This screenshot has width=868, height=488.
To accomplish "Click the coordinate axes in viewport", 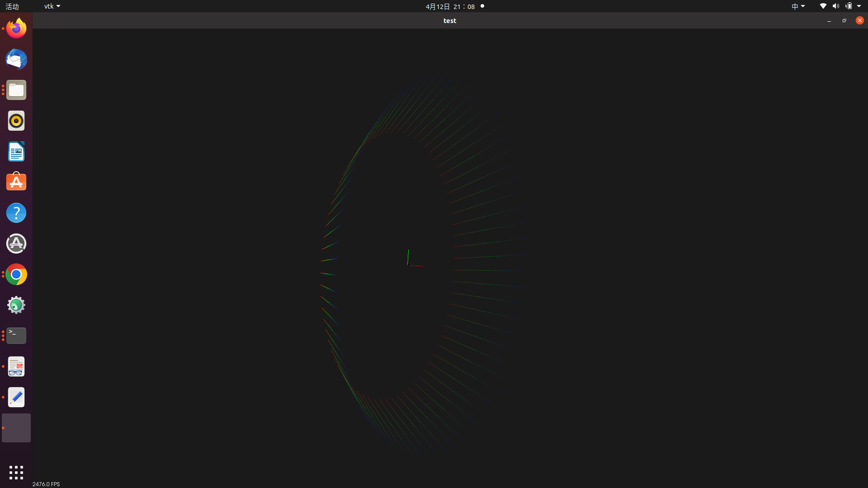I will [412, 261].
